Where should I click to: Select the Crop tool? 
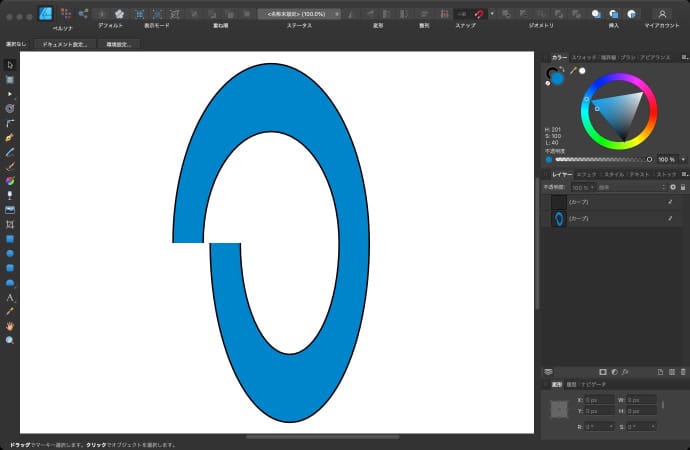[10, 224]
